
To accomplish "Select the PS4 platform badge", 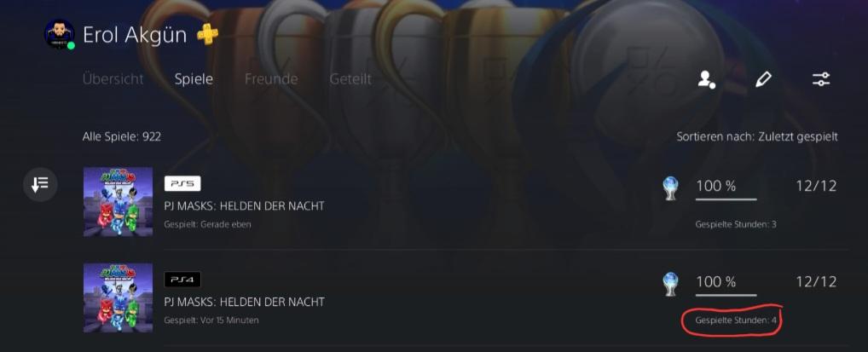I will tap(182, 280).
